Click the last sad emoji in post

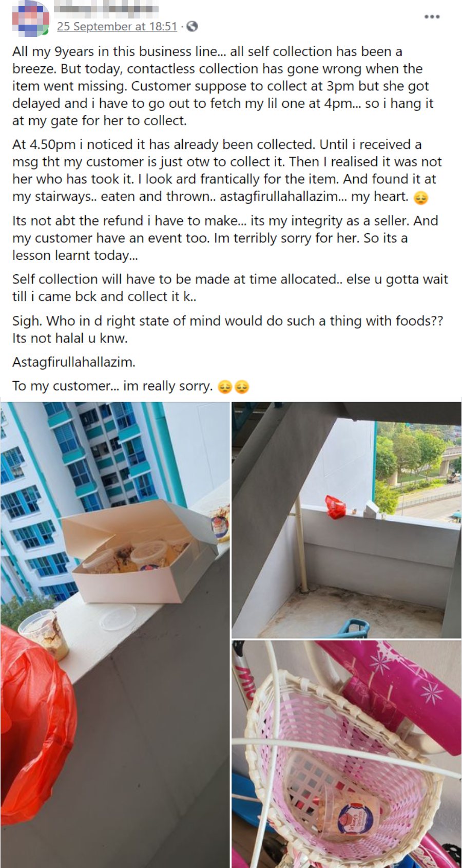(242, 387)
